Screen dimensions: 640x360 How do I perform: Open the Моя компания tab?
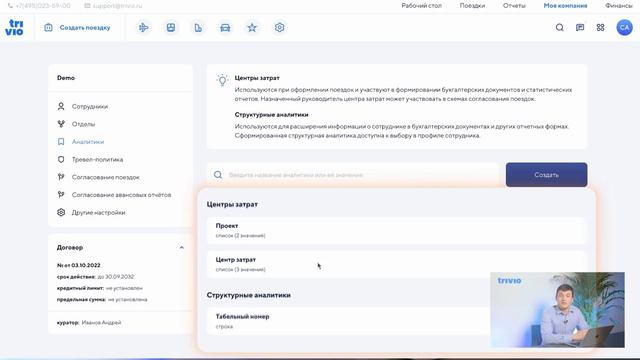coord(565,6)
